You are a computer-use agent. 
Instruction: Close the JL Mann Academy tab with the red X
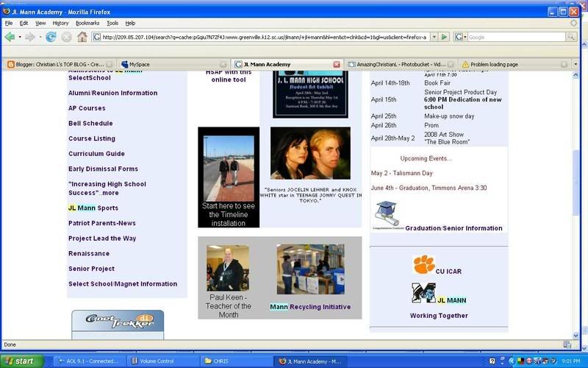(x=337, y=65)
